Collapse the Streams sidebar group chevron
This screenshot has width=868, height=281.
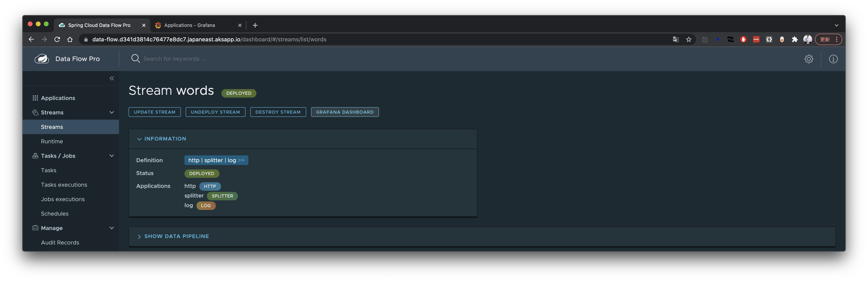point(112,112)
